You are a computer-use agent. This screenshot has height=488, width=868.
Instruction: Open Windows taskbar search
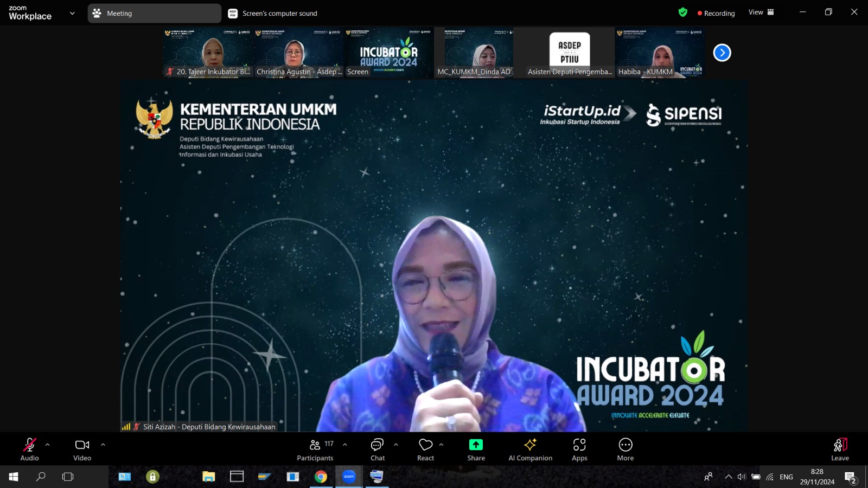pos(41,477)
